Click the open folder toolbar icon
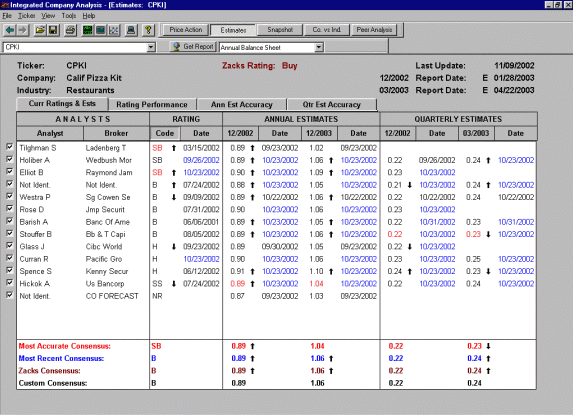 [x=40, y=30]
